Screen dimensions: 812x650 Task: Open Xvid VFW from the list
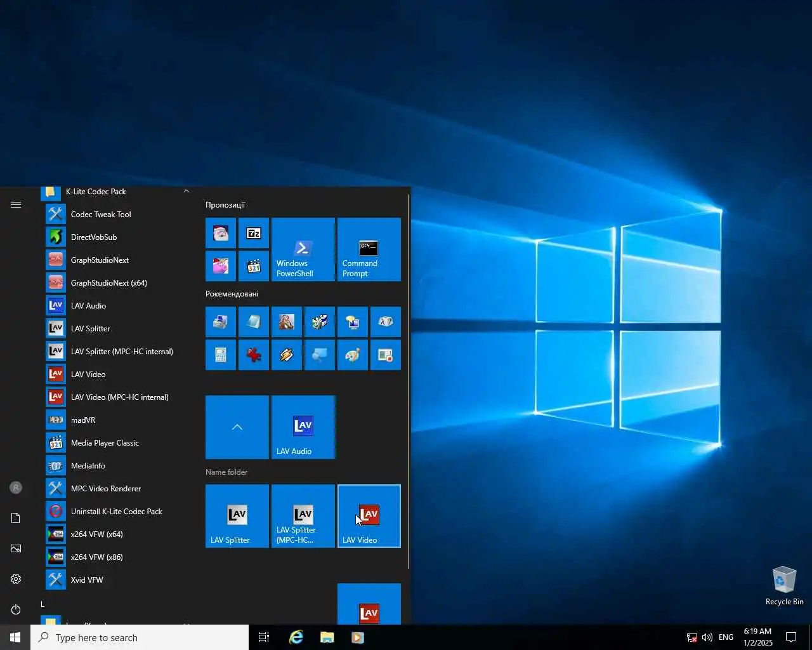(115, 580)
